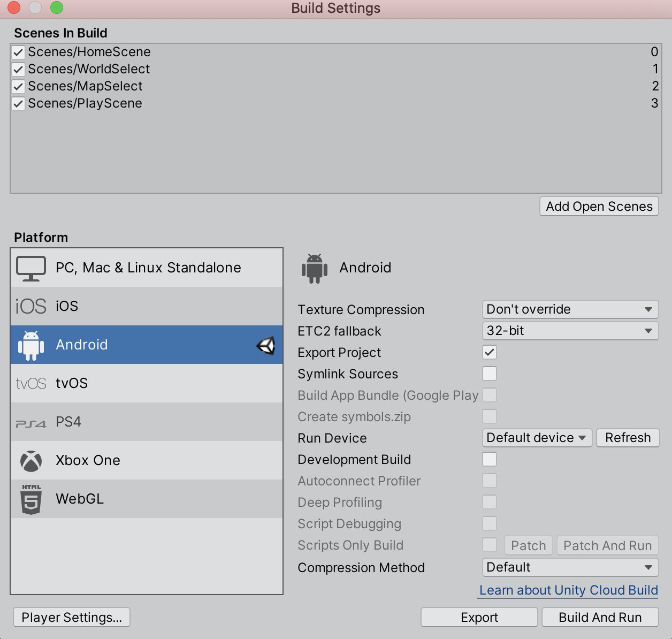Select Scenes/MapSelect entry text

point(85,86)
